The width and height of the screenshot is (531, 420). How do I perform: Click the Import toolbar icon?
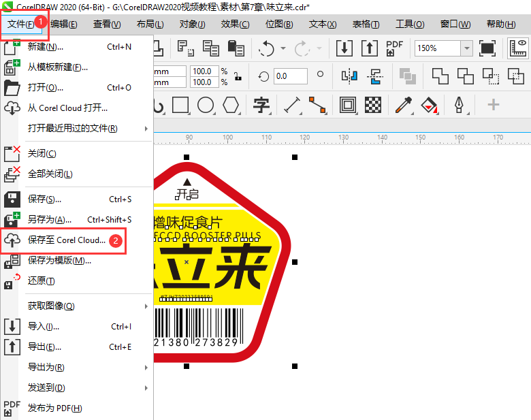[x=344, y=48]
